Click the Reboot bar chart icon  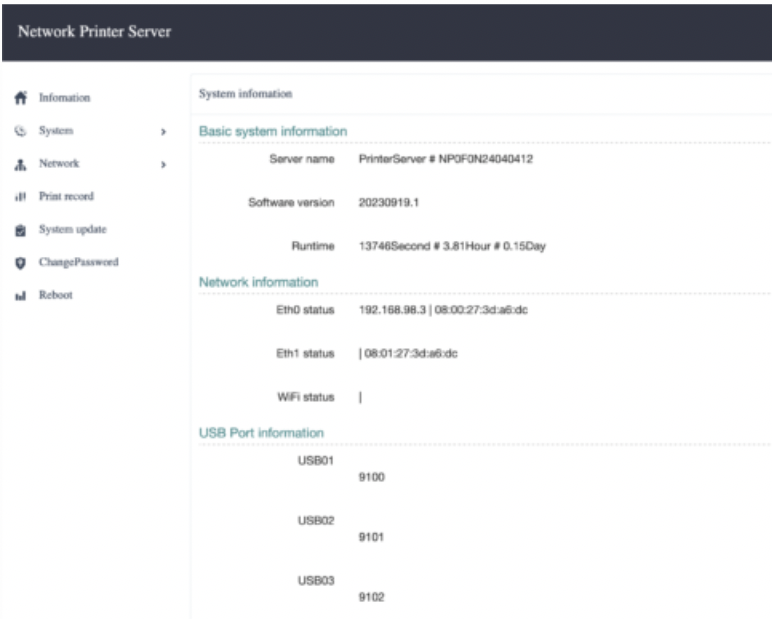(18, 296)
